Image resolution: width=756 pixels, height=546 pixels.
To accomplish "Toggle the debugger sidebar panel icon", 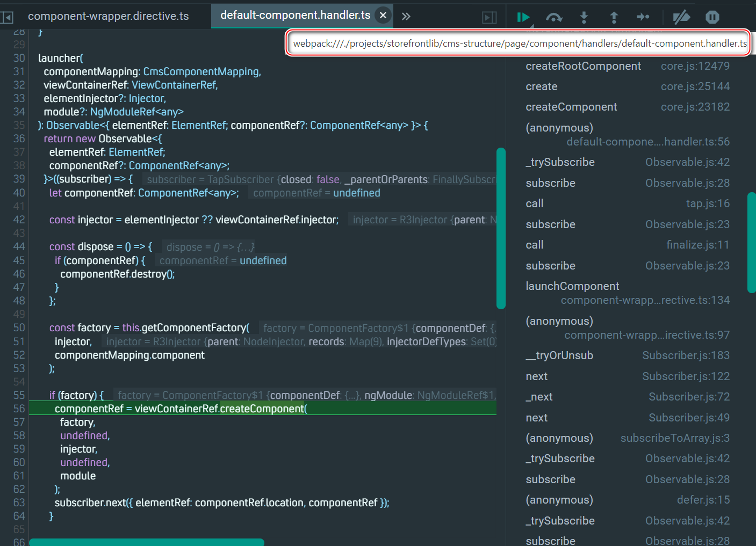I will point(489,18).
